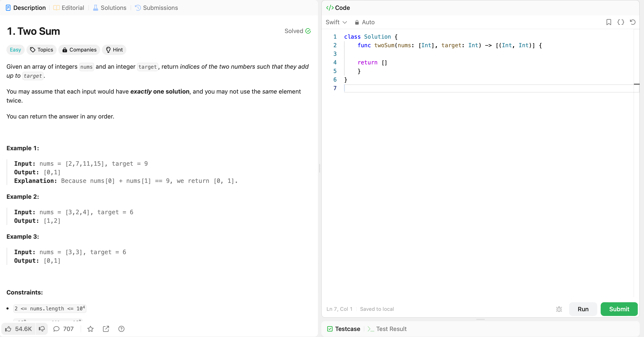Image resolution: width=644 pixels, height=337 pixels.
Task: Open the Swift language dropdown
Action: [x=336, y=22]
